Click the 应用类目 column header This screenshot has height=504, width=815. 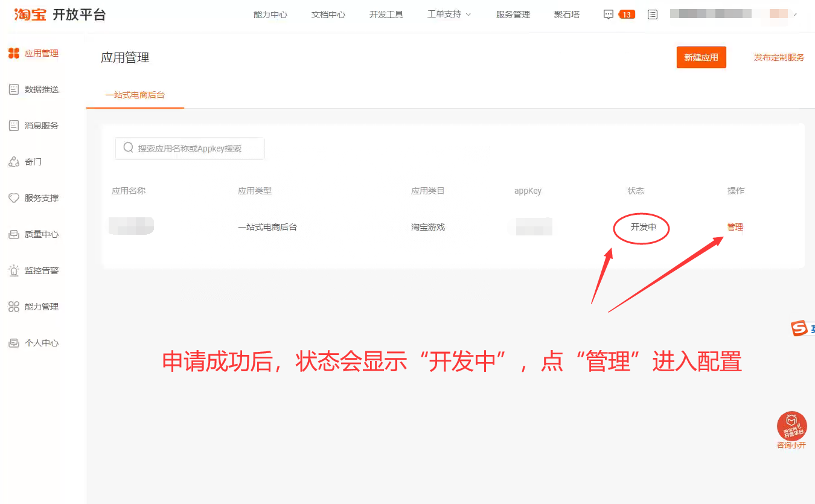pyautogui.click(x=428, y=191)
